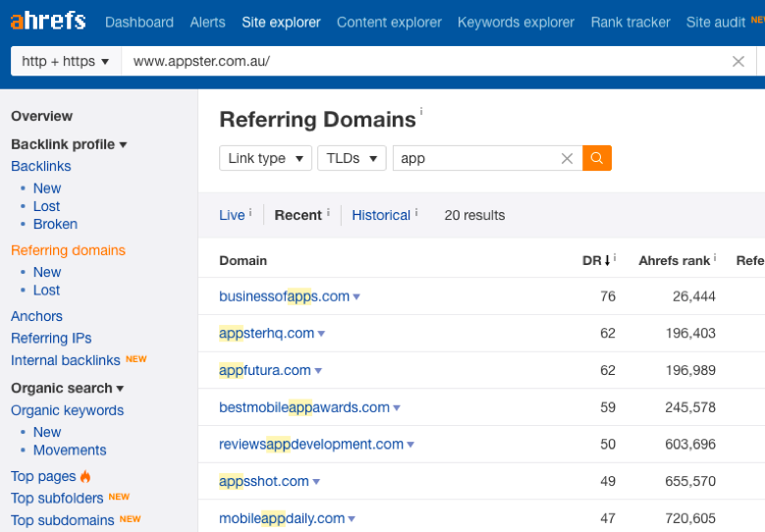Open the bestmobileappawards.com domain link
Image resolution: width=765 pixels, height=532 pixels.
tap(304, 407)
